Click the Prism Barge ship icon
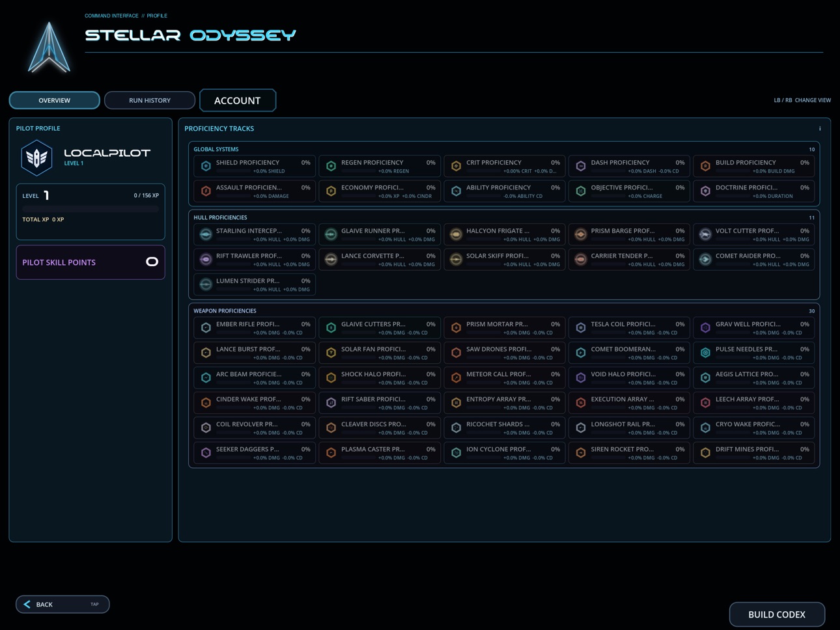This screenshot has width=840, height=630. pos(581,234)
